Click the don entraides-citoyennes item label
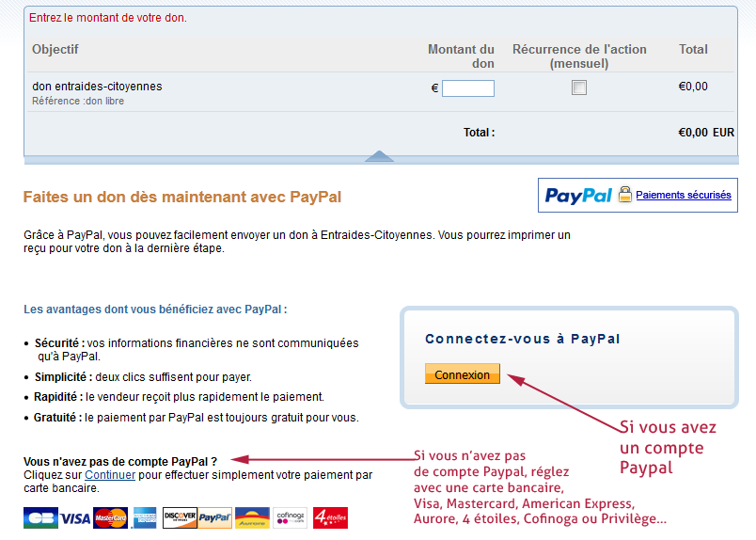Viewport: 756px width, 540px height. 97,87
